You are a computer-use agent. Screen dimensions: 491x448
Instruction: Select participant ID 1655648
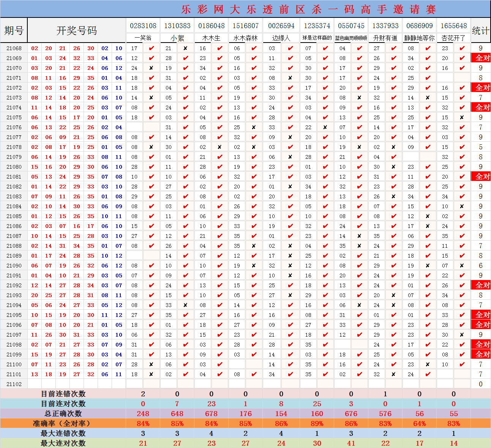pos(453,25)
